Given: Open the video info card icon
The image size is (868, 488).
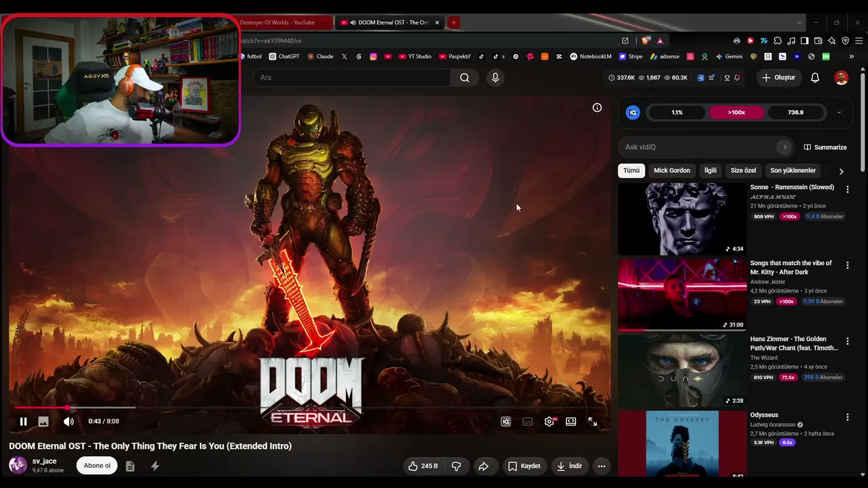Looking at the screenshot, I should 597,107.
